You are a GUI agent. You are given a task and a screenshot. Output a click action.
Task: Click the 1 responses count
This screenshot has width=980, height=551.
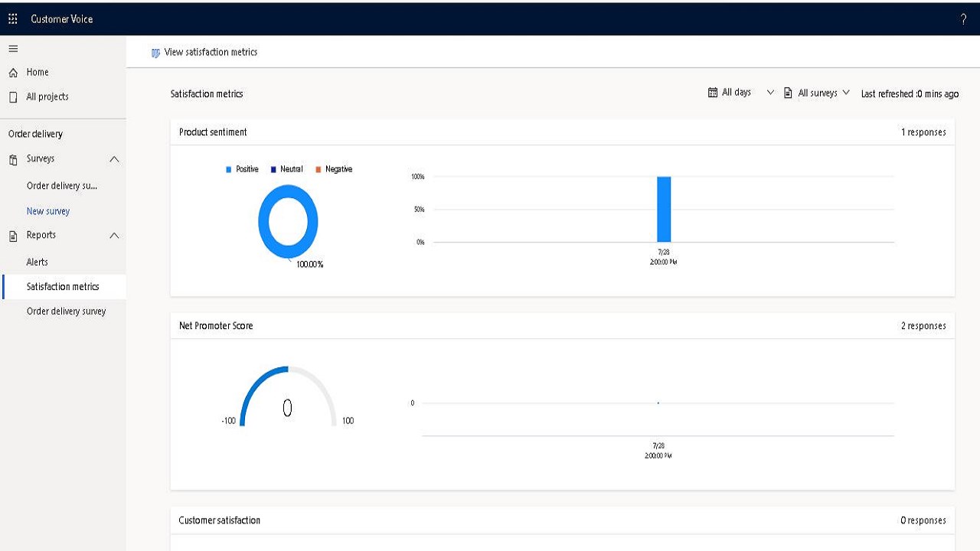pyautogui.click(x=923, y=132)
